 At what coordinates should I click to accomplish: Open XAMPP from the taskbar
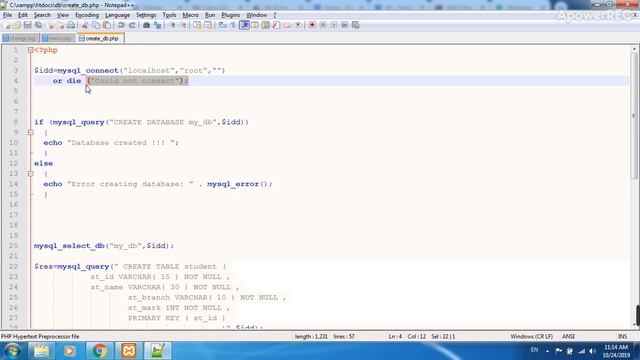click(x=129, y=351)
